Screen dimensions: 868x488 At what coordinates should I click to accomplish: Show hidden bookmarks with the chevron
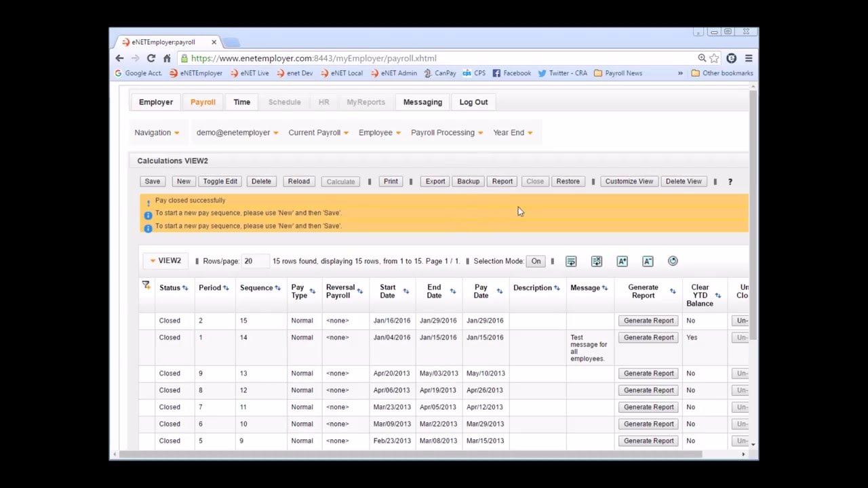click(680, 73)
